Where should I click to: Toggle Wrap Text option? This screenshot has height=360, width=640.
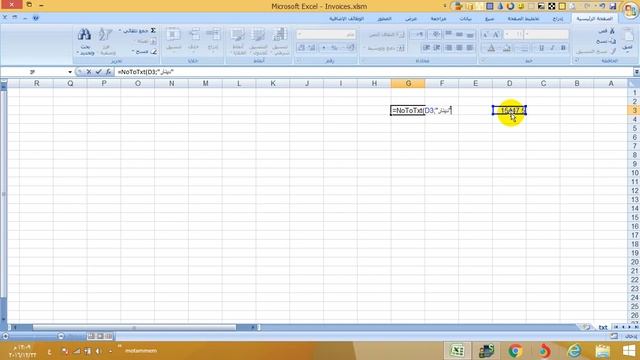point(386,35)
